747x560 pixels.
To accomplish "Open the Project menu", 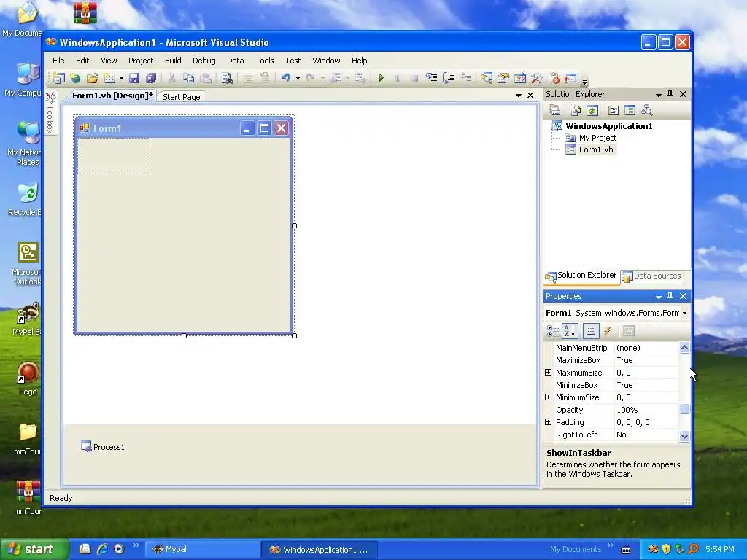I will pyautogui.click(x=141, y=61).
